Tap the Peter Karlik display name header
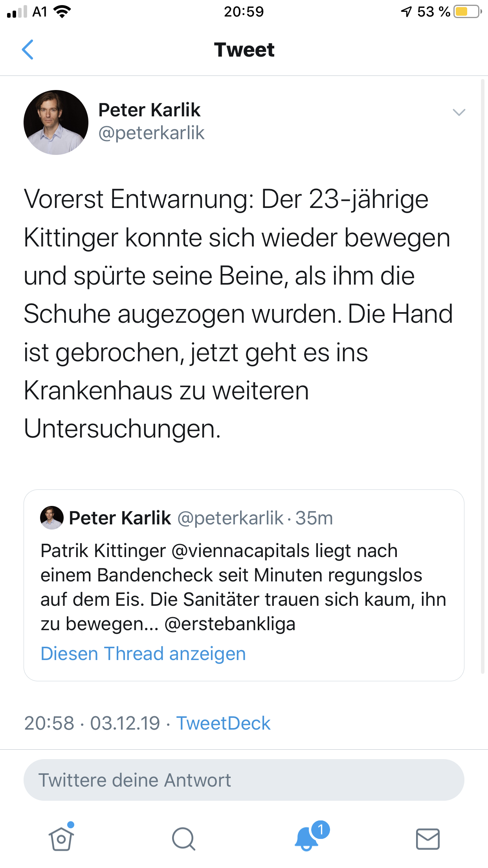This screenshot has width=488, height=868. pyautogui.click(x=149, y=110)
